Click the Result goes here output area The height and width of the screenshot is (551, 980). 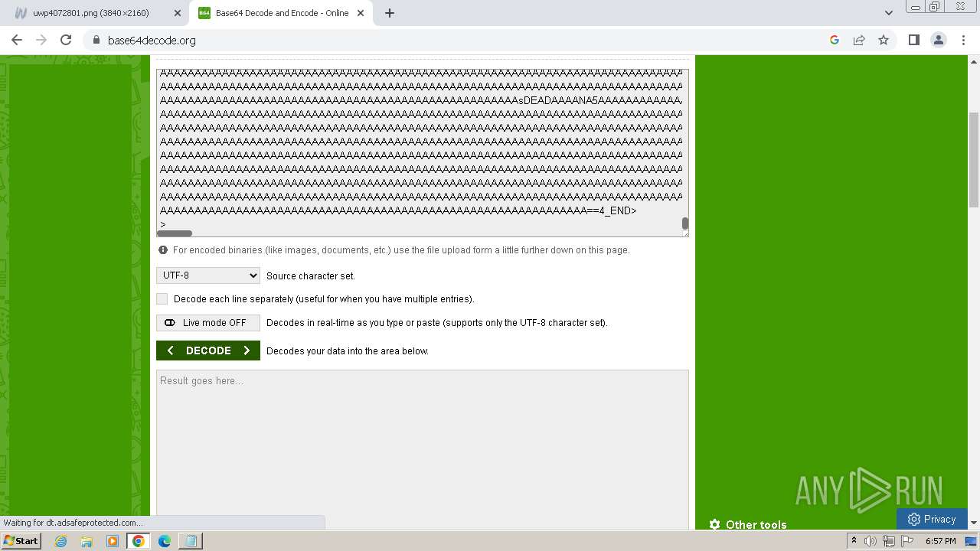click(423, 450)
